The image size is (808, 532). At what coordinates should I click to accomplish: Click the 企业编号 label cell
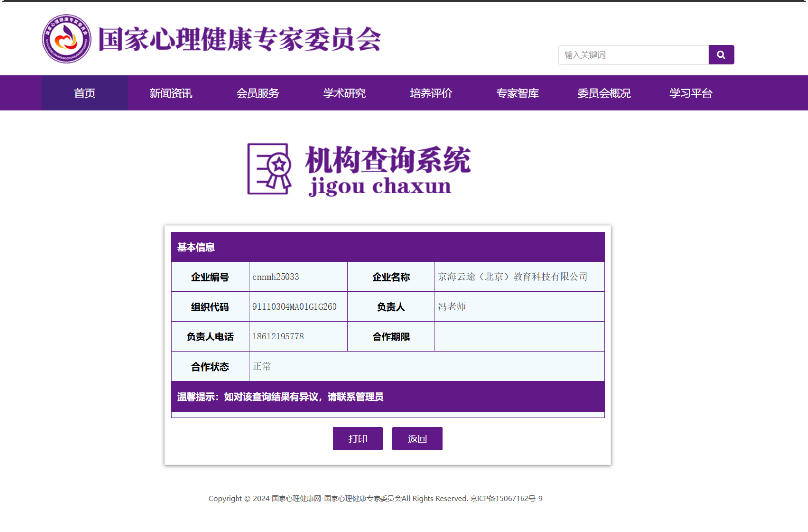coord(210,277)
